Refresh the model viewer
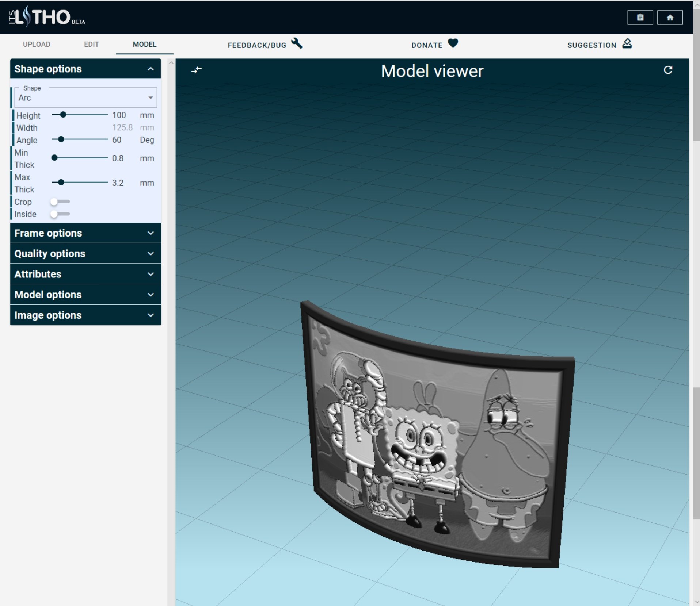Viewport: 700px width, 606px height. pyautogui.click(x=668, y=70)
